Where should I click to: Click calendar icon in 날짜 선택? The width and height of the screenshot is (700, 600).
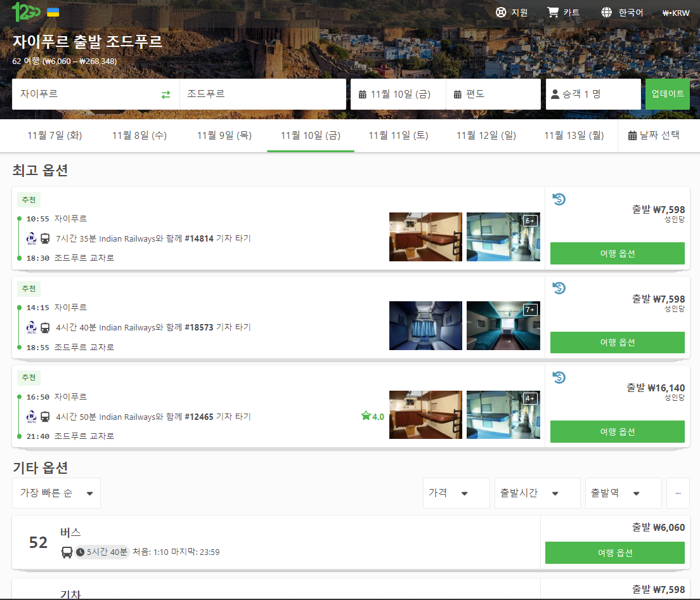632,135
